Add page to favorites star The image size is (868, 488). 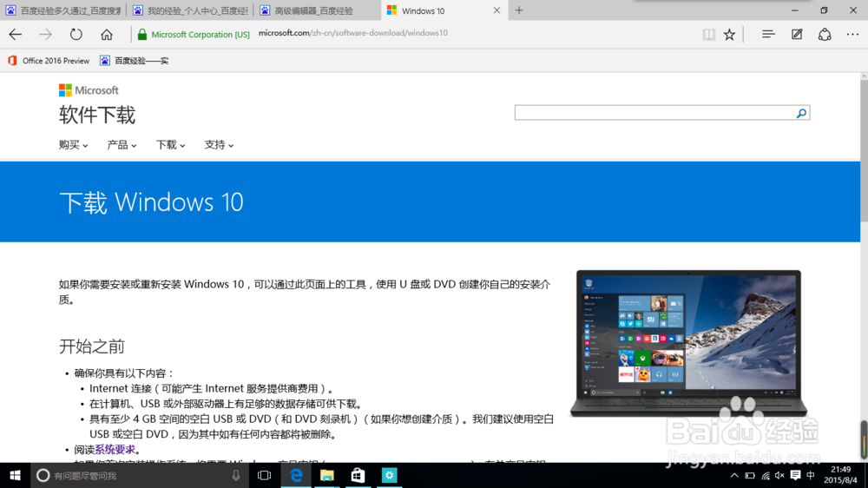coord(730,35)
